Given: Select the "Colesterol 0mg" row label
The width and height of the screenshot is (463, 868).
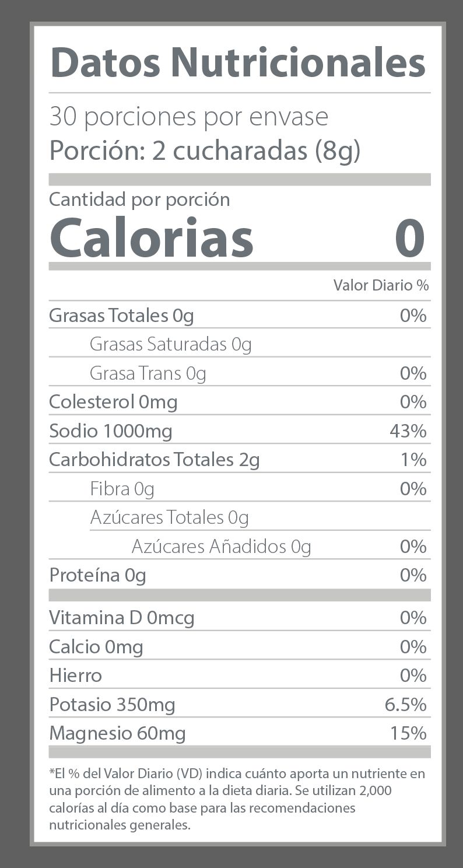Looking at the screenshot, I should click(113, 402).
